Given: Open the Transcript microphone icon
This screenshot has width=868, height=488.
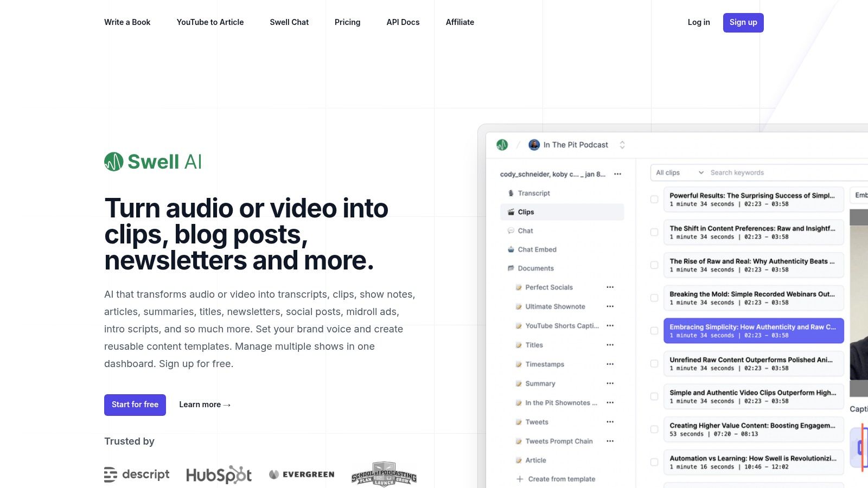Looking at the screenshot, I should (x=511, y=193).
